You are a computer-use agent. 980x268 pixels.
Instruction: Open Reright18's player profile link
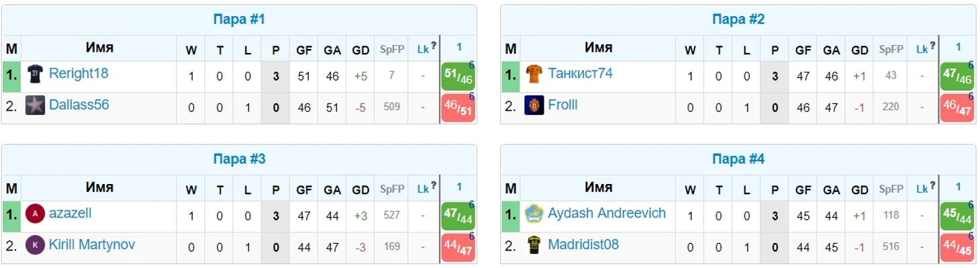(79, 73)
